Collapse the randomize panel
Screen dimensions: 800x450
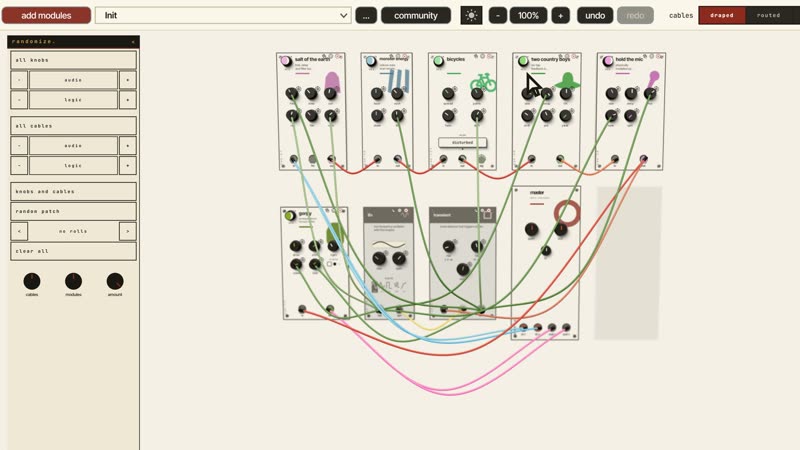(x=133, y=42)
